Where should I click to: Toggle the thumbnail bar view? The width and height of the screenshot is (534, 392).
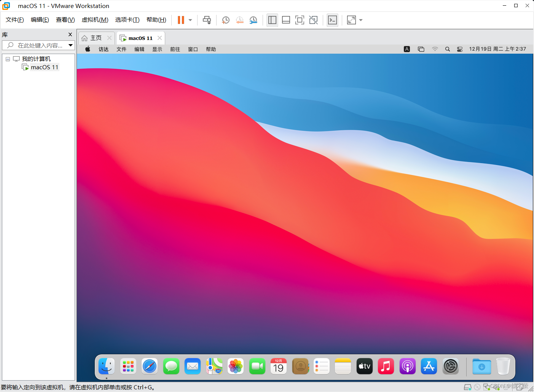tap(286, 20)
